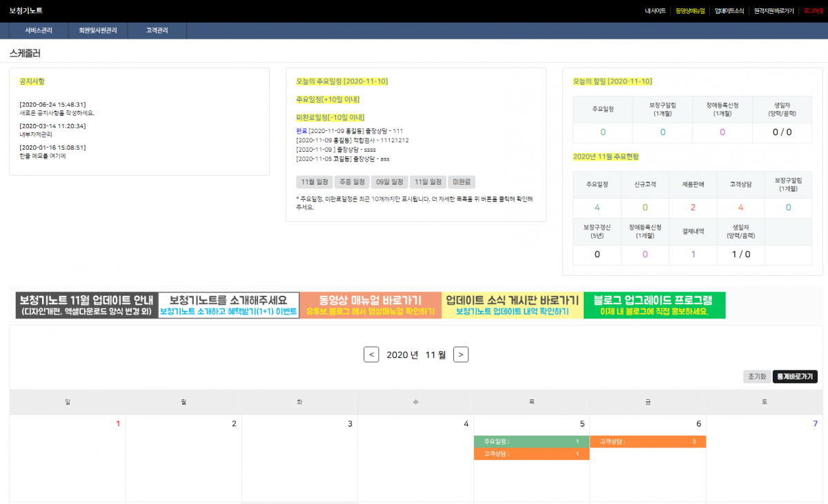Click the 동영상 매뉴얼 바로가기 banner
This screenshot has height=504, width=828.
[x=371, y=305]
